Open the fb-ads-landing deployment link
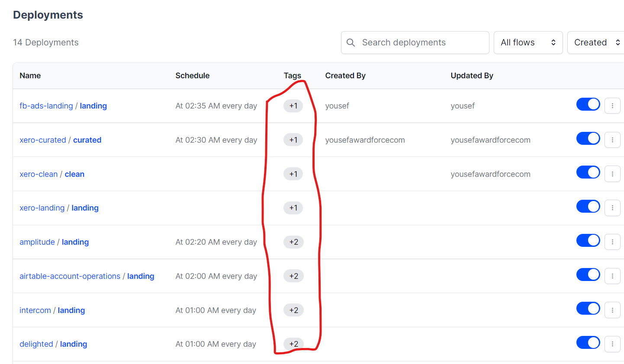This screenshot has width=624, height=364. (46, 105)
